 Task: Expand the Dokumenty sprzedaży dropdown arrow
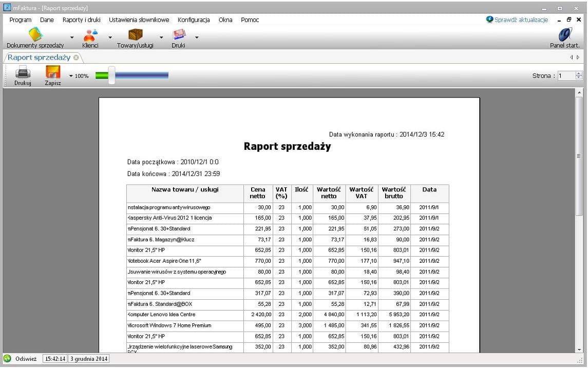click(x=72, y=37)
